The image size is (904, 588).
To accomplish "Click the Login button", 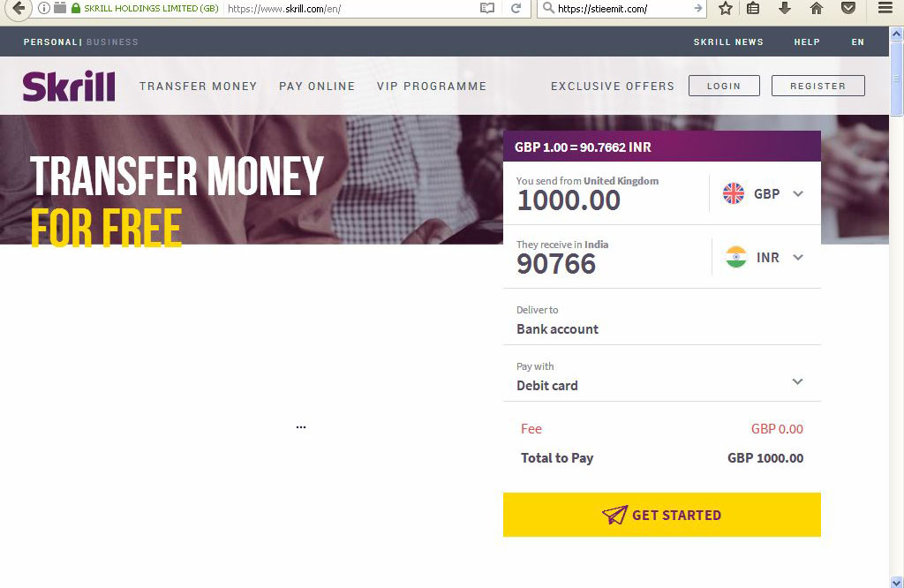I will point(724,86).
